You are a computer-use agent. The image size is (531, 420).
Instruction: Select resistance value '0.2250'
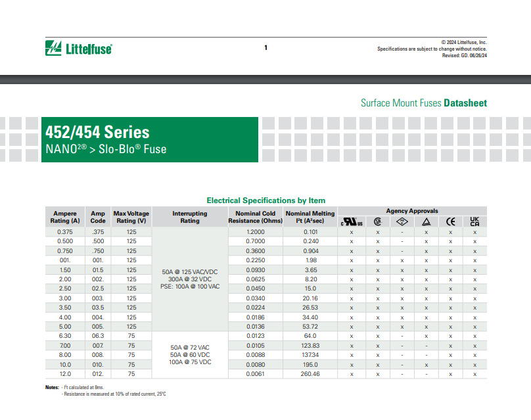click(x=256, y=260)
